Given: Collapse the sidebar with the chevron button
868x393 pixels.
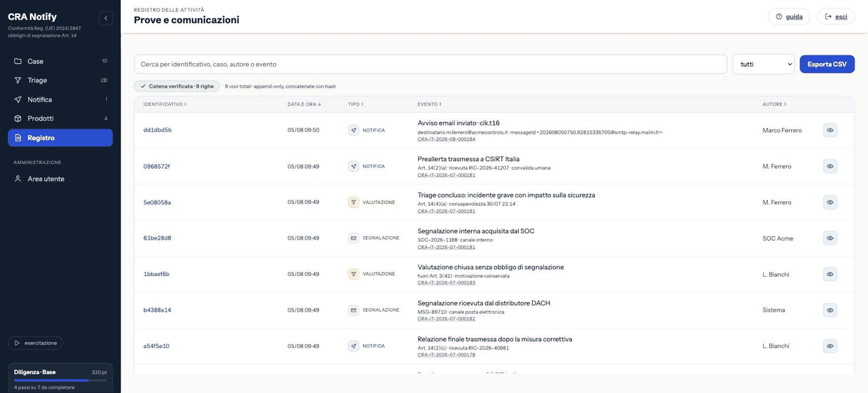Looking at the screenshot, I should coord(106,18).
